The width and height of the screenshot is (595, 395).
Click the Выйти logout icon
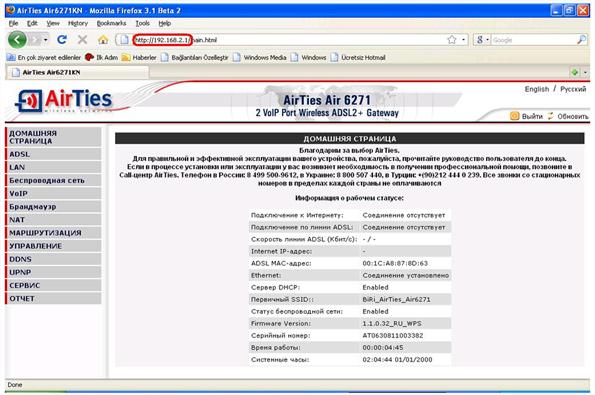tap(515, 116)
